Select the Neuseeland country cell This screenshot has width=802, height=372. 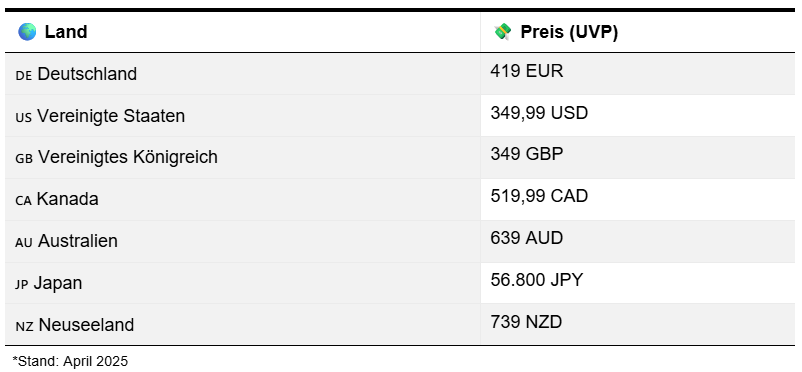[243, 324]
